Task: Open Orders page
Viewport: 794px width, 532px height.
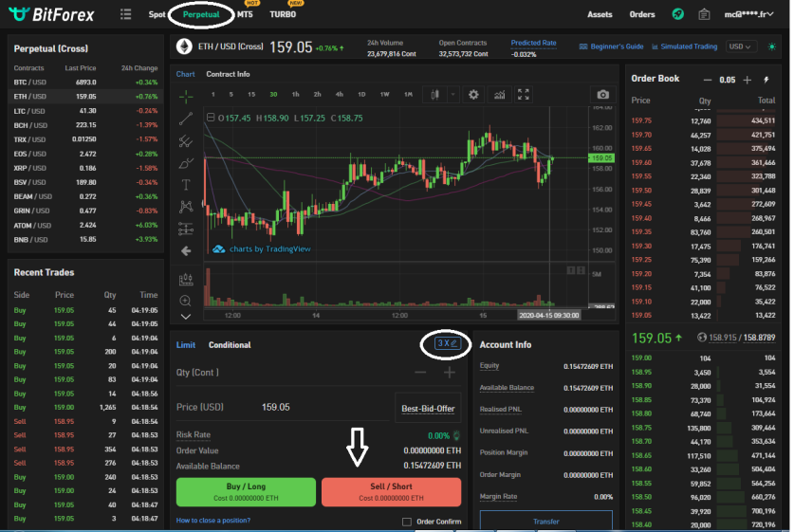Action: 642,14
